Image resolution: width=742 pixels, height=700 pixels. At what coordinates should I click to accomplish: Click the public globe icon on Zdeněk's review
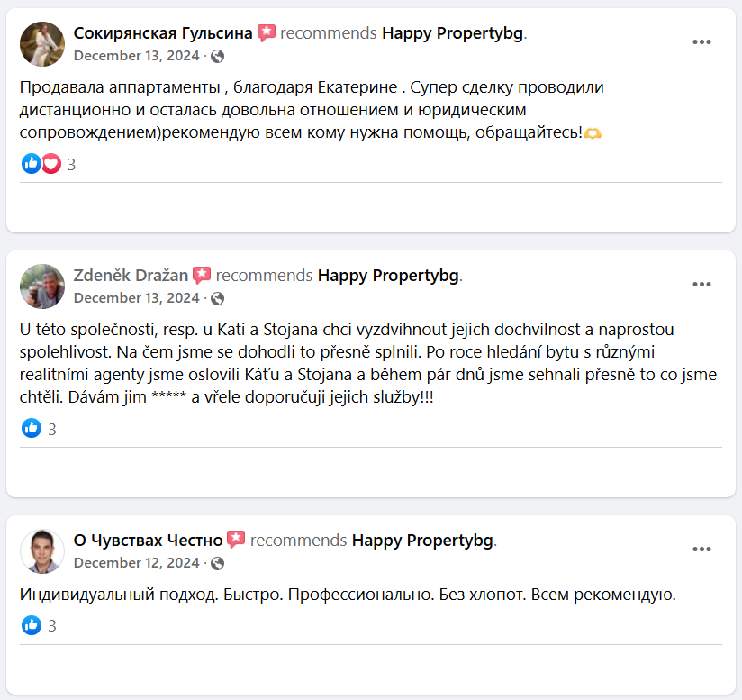[x=217, y=298]
